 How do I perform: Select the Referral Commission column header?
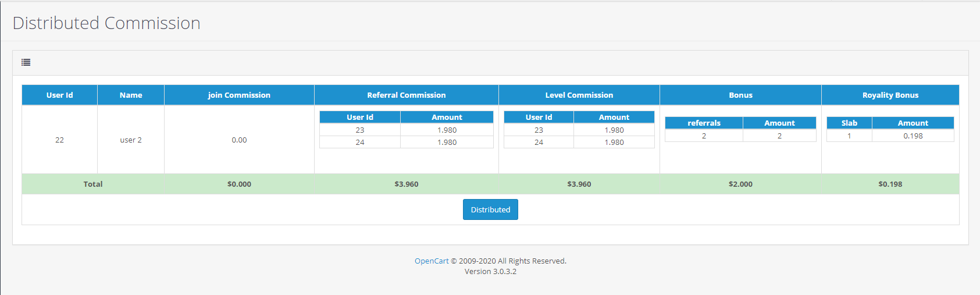pos(406,95)
